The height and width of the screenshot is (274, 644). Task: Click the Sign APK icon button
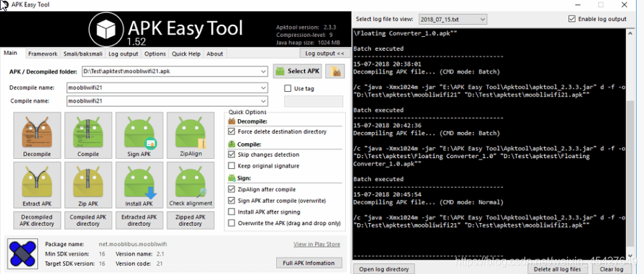coord(139,135)
